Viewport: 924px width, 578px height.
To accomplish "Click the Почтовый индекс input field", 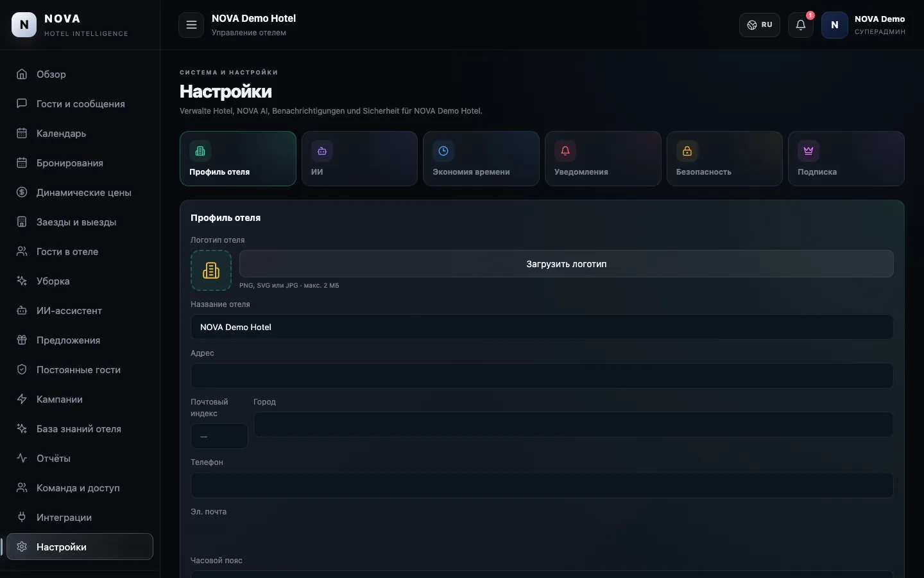I will click(x=219, y=436).
